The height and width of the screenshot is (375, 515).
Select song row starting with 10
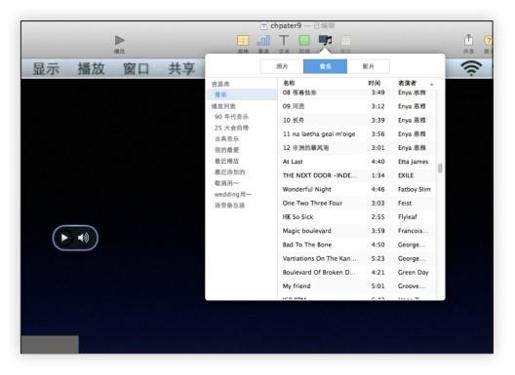pyautogui.click(x=358, y=120)
